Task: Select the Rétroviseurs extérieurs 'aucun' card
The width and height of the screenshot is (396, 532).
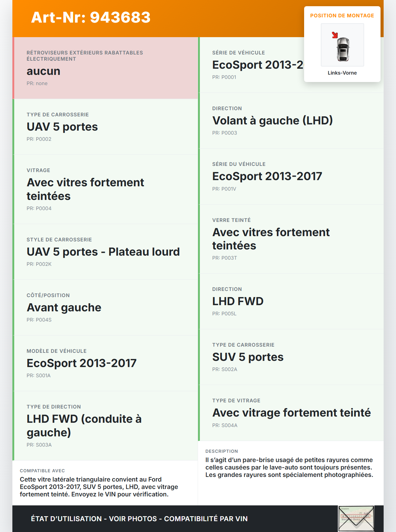Action: pos(106,68)
